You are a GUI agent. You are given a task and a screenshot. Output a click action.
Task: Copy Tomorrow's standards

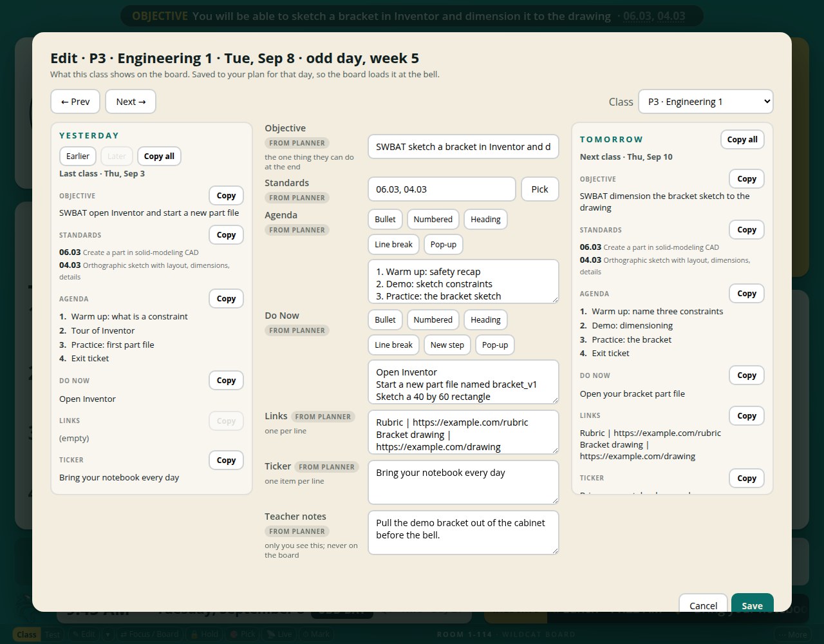tap(747, 230)
